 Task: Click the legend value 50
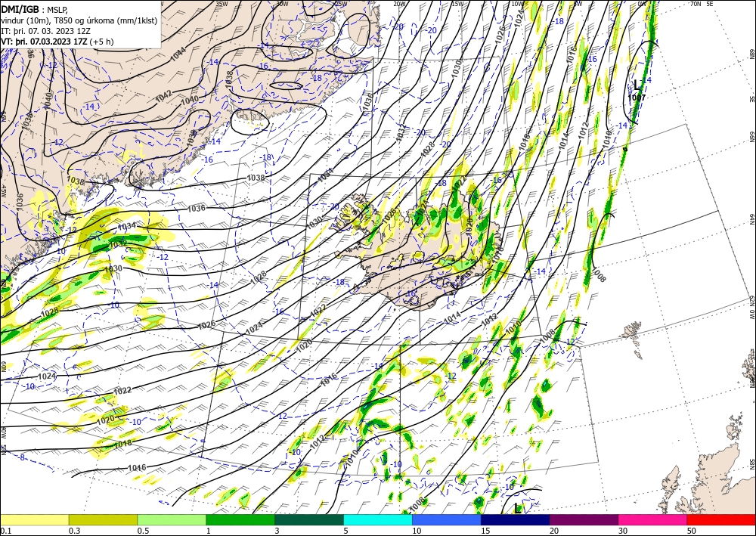point(692,531)
